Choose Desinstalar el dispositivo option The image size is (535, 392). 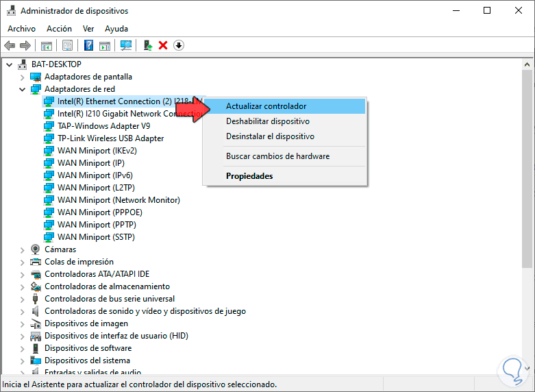pyautogui.click(x=284, y=136)
